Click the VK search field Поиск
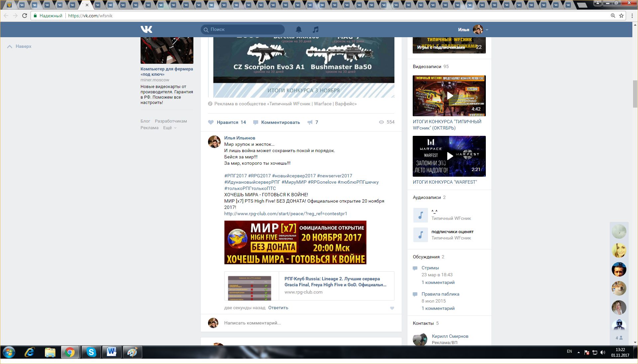 click(243, 30)
